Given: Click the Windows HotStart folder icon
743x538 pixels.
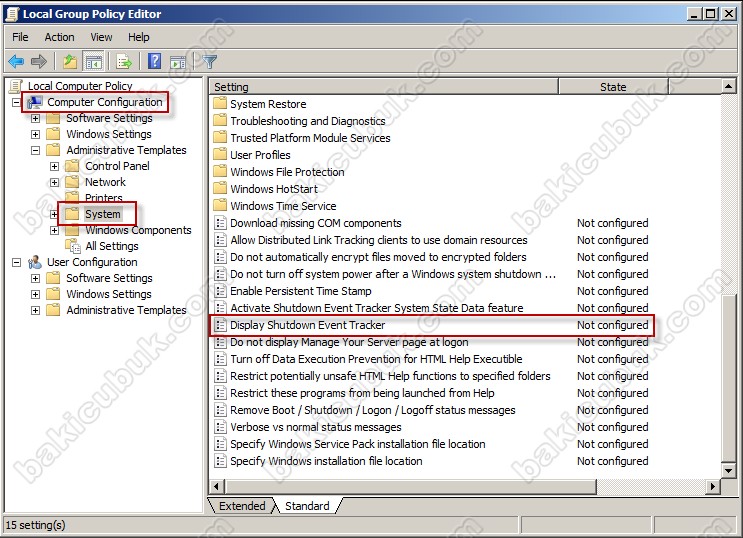Looking at the screenshot, I should pyautogui.click(x=220, y=189).
